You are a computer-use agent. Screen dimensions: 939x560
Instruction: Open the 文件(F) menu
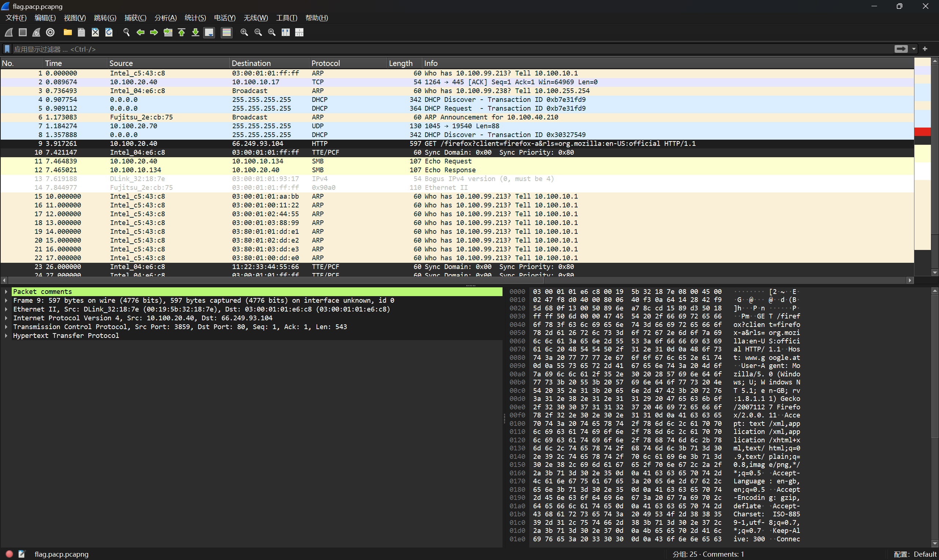(x=16, y=18)
